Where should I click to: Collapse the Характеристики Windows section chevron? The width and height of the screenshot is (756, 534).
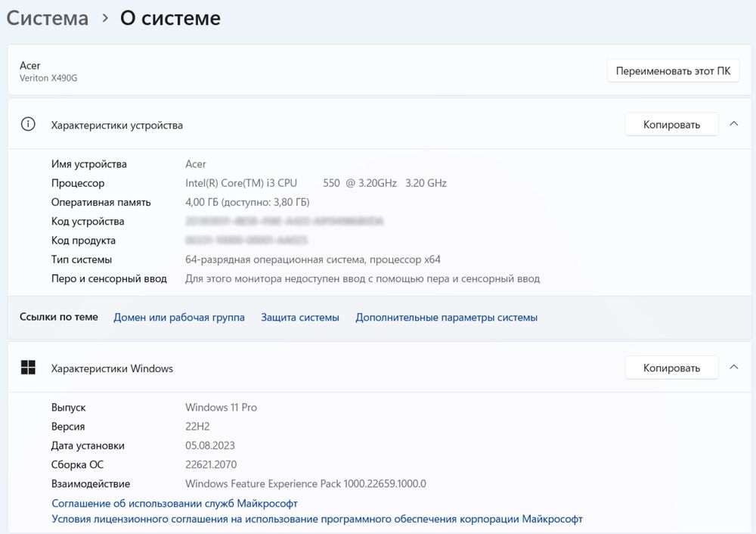[x=734, y=368]
